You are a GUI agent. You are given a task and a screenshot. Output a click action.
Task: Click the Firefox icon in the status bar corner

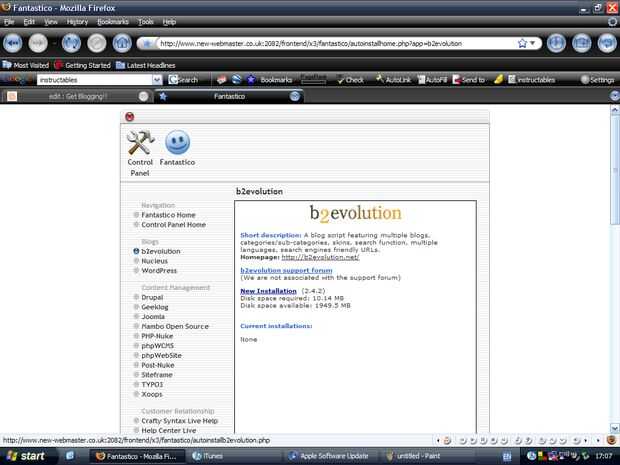[x=611, y=440]
